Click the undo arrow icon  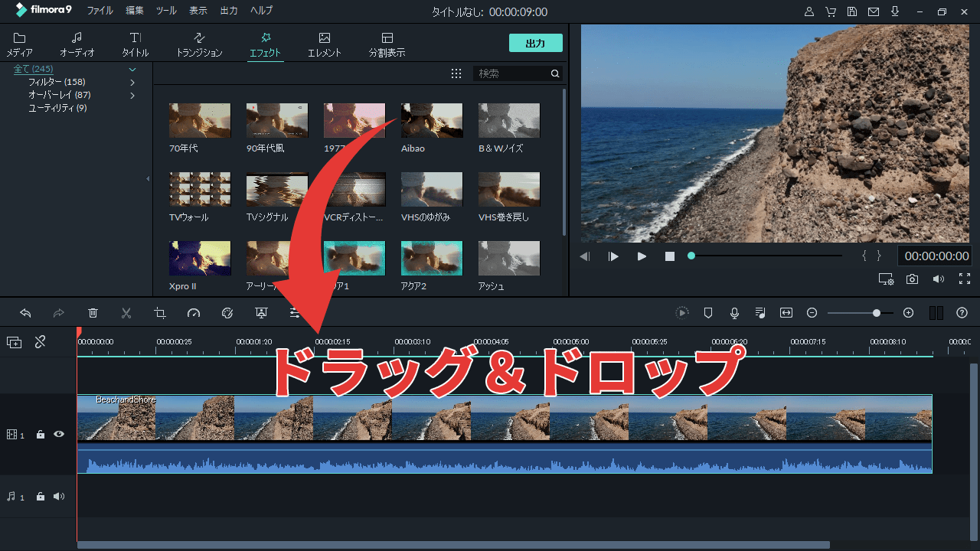point(25,313)
